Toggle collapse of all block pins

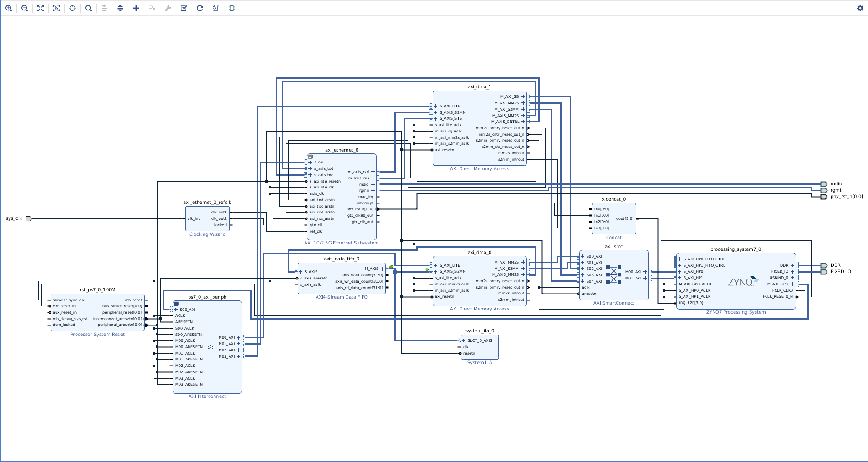pos(104,8)
